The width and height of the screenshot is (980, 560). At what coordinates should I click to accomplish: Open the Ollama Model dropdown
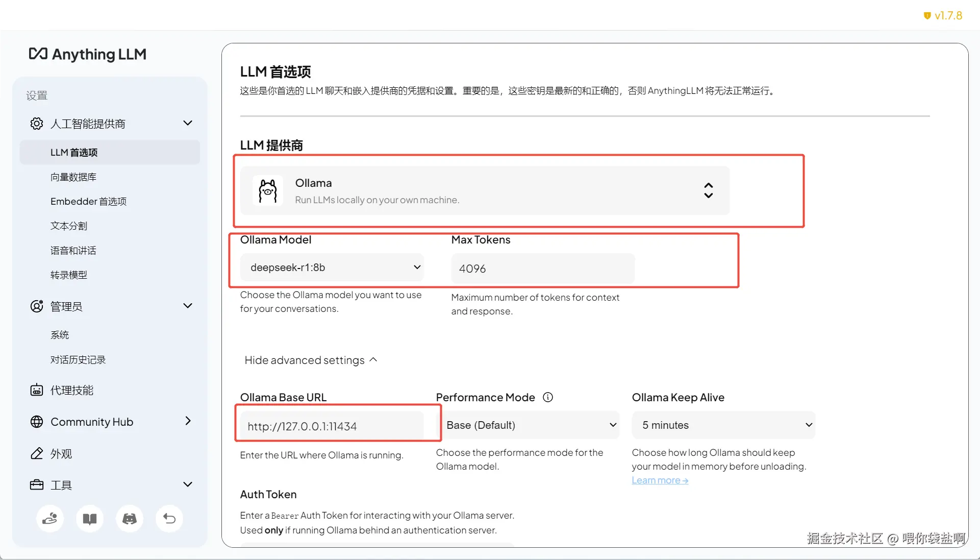(332, 267)
